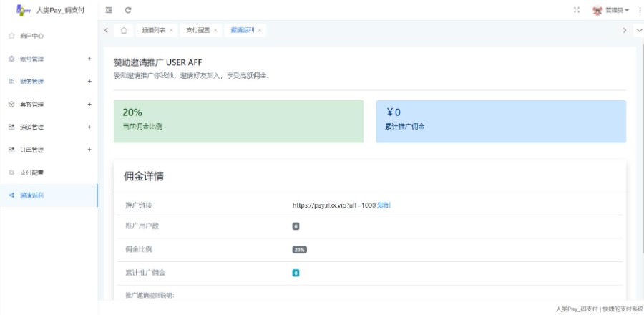Click the promo link https://pay.rixx.vip?aff=1000
The width and height of the screenshot is (644, 315).
point(334,205)
